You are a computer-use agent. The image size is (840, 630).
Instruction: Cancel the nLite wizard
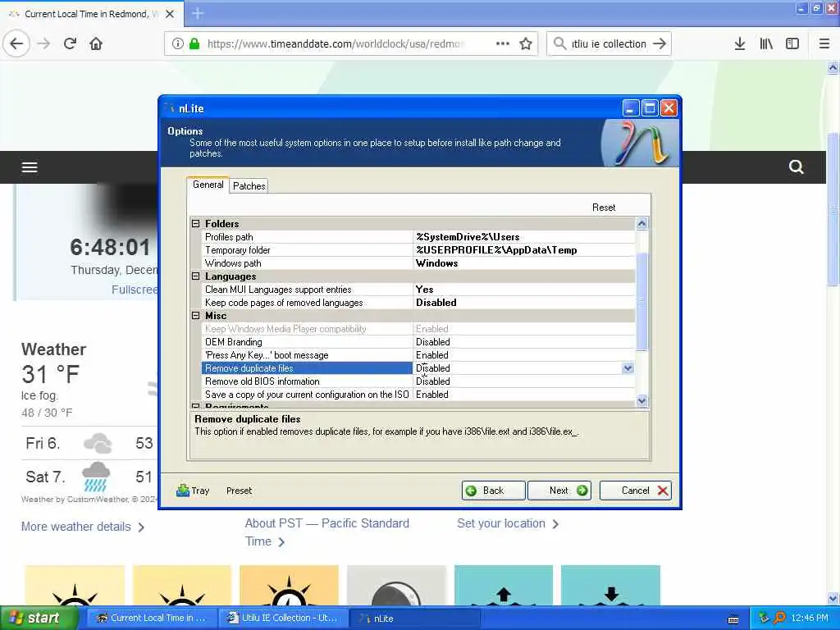point(636,491)
